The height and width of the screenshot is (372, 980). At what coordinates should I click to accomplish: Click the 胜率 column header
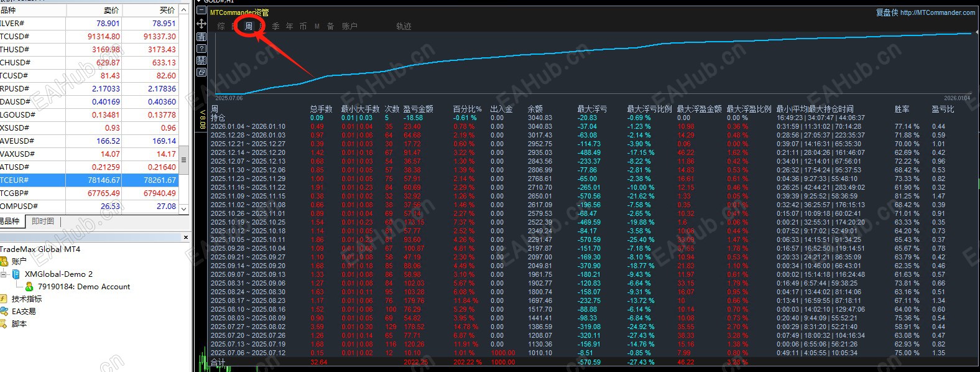point(902,109)
